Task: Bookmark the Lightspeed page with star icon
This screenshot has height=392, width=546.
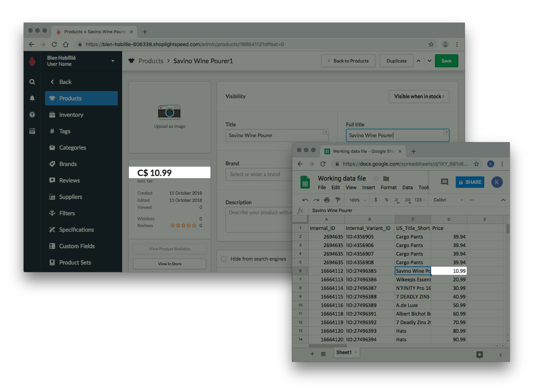Action: 431,44
